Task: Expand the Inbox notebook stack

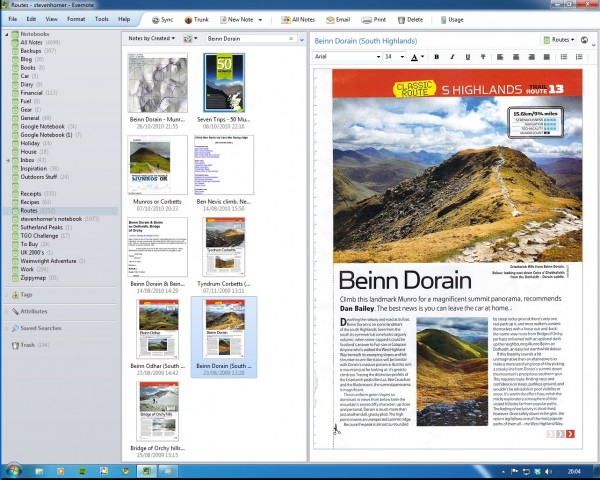Action: [x=8, y=160]
